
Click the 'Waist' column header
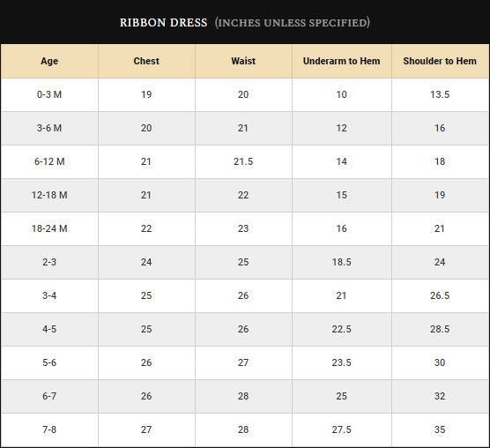click(x=243, y=61)
